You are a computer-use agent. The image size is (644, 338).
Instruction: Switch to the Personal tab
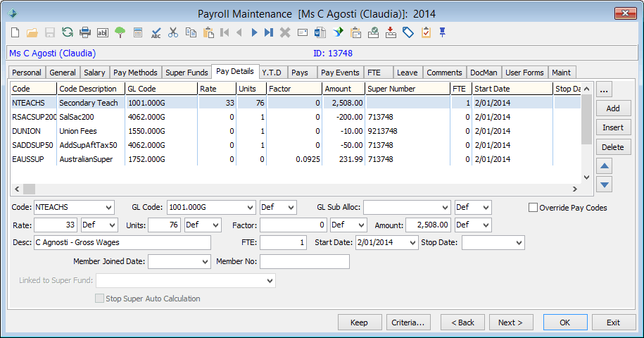pyautogui.click(x=27, y=73)
